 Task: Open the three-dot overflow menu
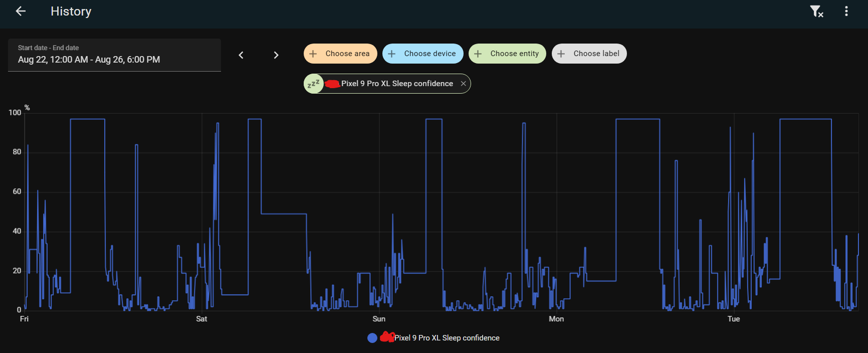846,11
